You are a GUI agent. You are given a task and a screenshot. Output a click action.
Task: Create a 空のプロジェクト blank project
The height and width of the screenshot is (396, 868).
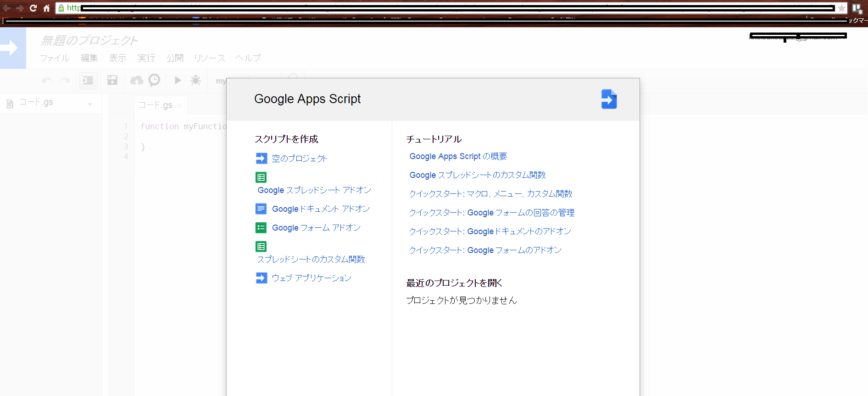click(299, 159)
